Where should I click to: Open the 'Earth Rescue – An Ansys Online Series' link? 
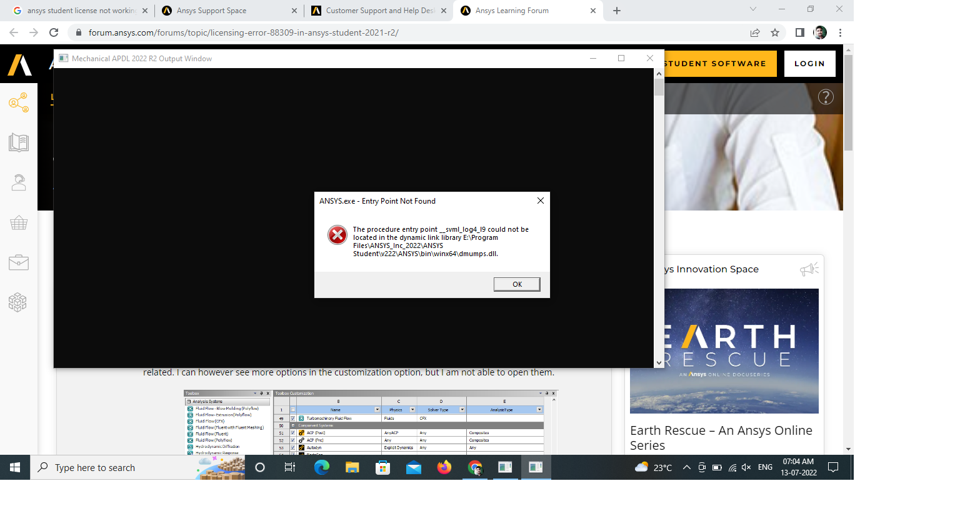(x=721, y=438)
